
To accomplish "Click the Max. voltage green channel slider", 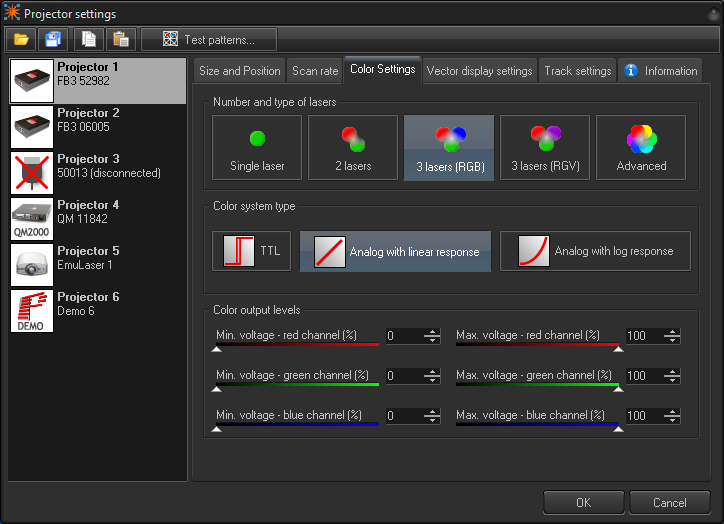I will pos(538,387).
